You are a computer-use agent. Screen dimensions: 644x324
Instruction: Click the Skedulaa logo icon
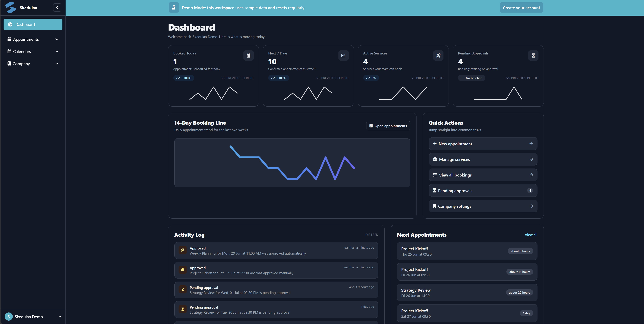coord(11,7)
